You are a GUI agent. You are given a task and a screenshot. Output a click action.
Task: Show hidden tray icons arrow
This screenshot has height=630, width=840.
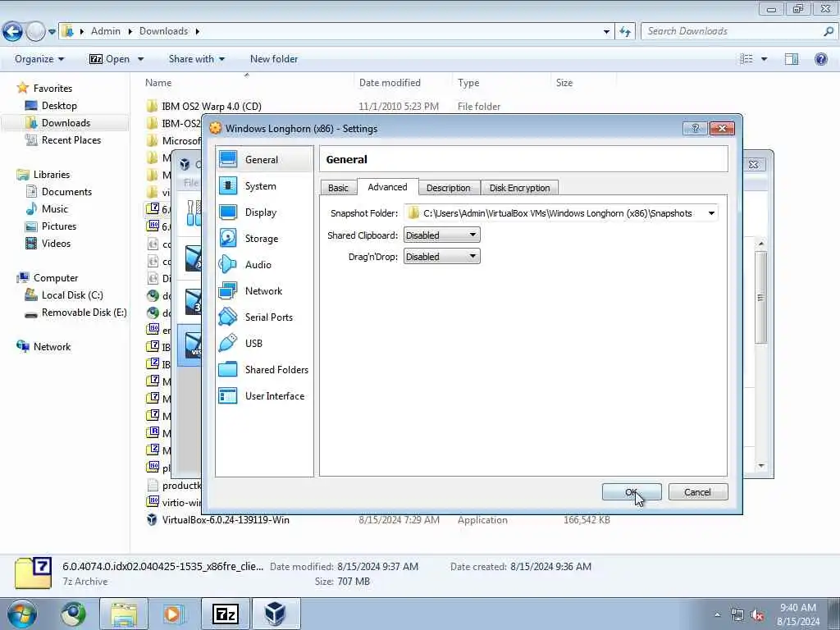point(717,615)
